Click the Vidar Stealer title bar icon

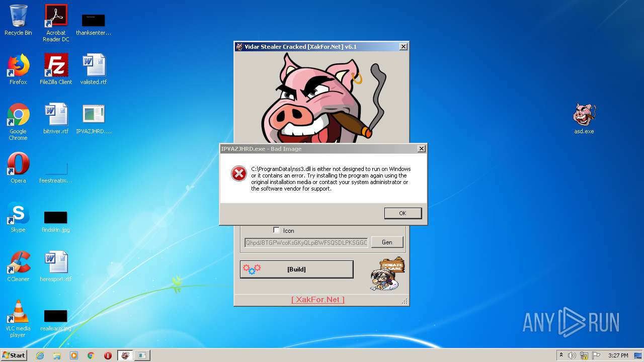[239, 47]
